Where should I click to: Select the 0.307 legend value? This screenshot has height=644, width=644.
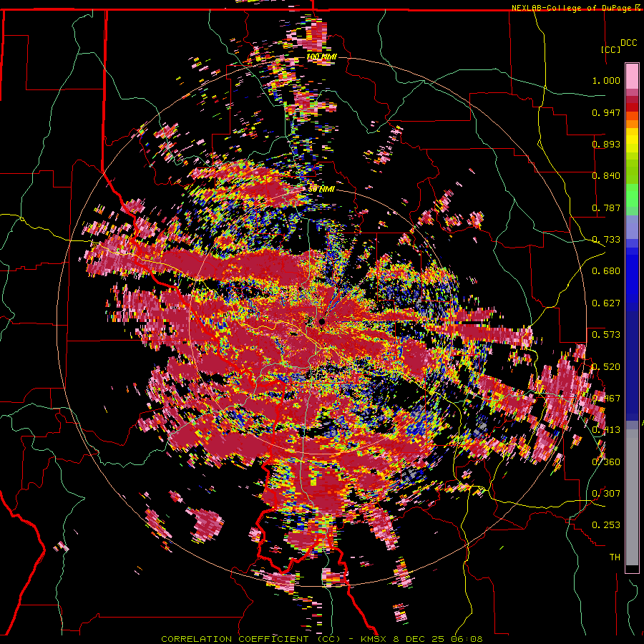tap(606, 494)
